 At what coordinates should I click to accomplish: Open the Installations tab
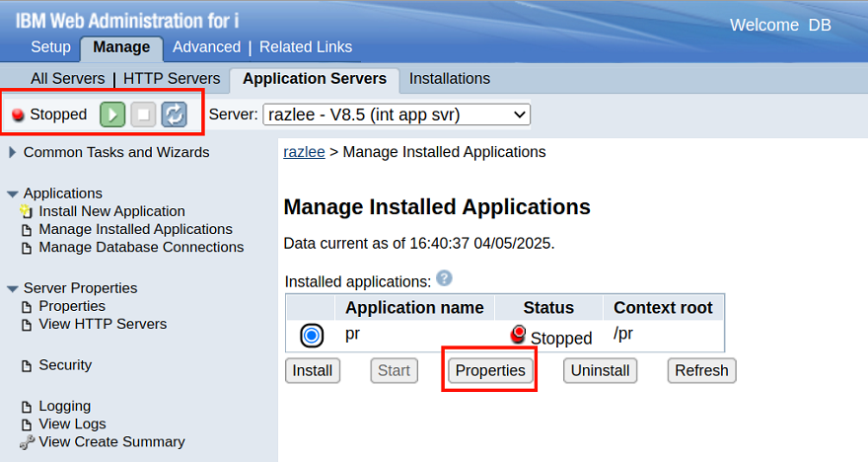pos(449,79)
